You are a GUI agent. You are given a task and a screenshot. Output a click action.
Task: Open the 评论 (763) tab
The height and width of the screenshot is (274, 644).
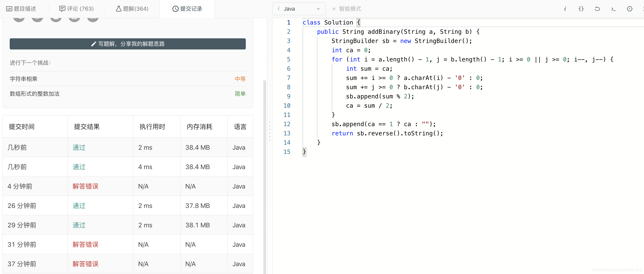pos(76,9)
